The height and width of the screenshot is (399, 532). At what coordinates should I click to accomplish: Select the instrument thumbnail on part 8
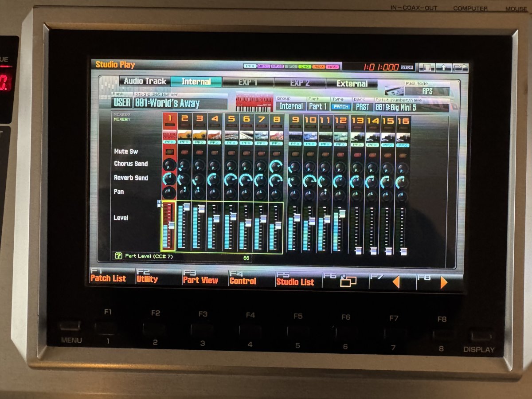point(276,135)
